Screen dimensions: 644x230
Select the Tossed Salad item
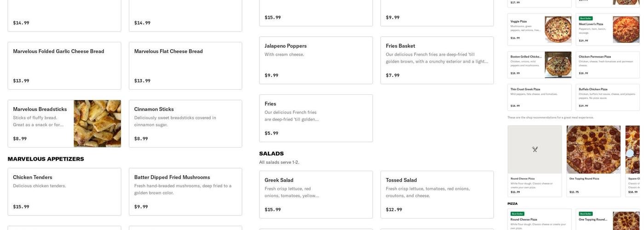(437, 195)
